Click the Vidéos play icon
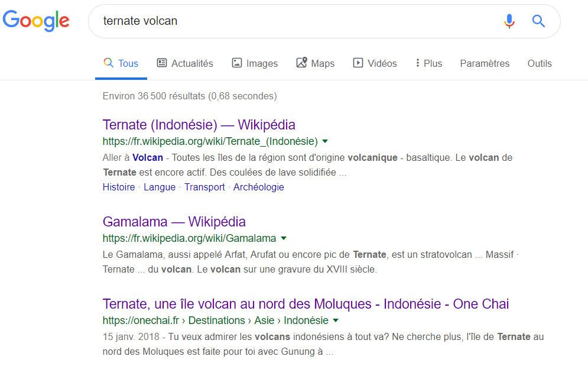This screenshot has width=588, height=366. pos(358,63)
